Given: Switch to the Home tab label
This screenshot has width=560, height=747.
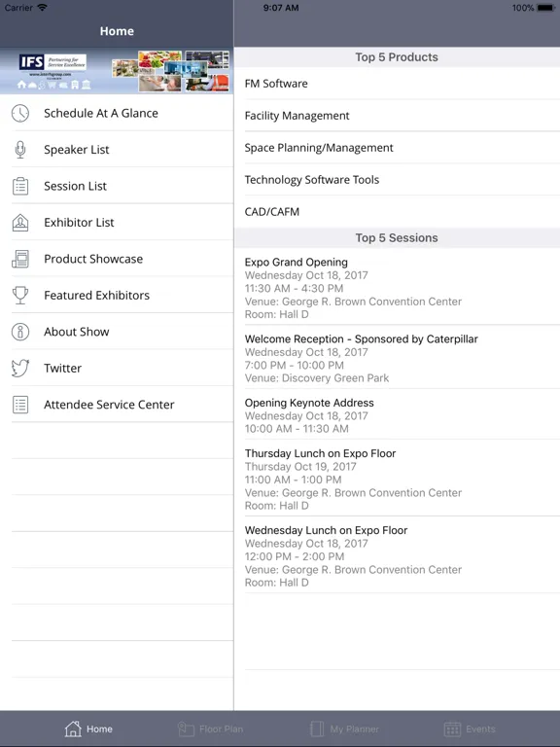Looking at the screenshot, I should [99, 729].
